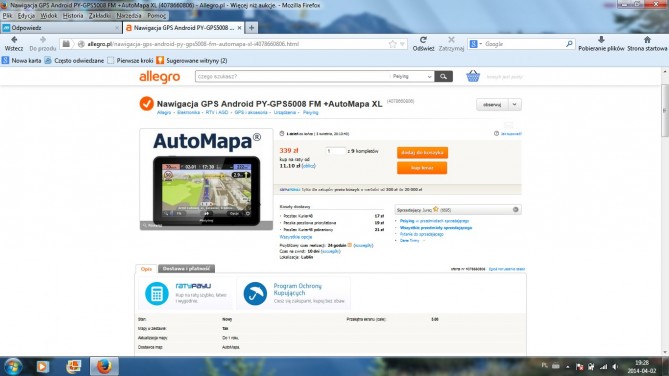Click the orange kup teraz button

(422, 168)
